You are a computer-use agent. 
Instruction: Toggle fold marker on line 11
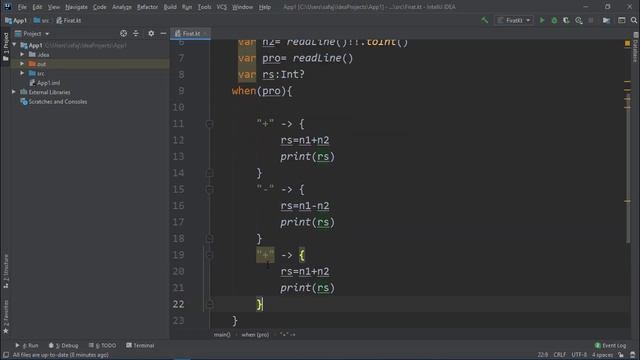[209, 124]
